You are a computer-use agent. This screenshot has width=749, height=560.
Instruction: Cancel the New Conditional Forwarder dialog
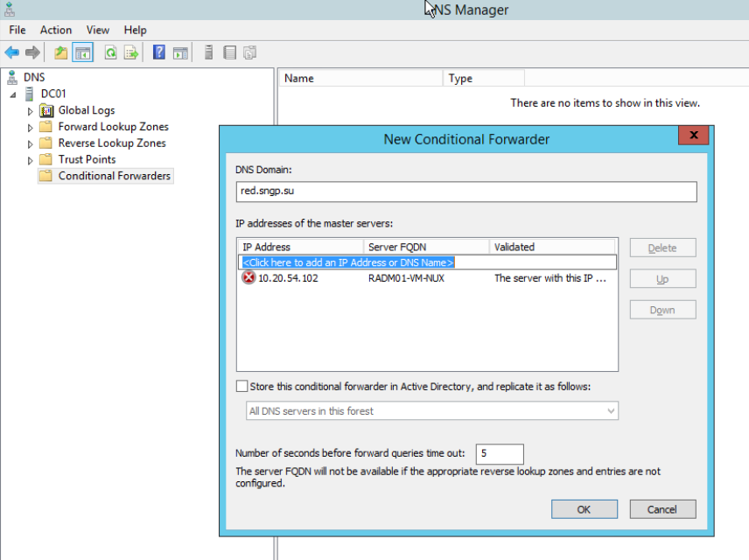[662, 509]
